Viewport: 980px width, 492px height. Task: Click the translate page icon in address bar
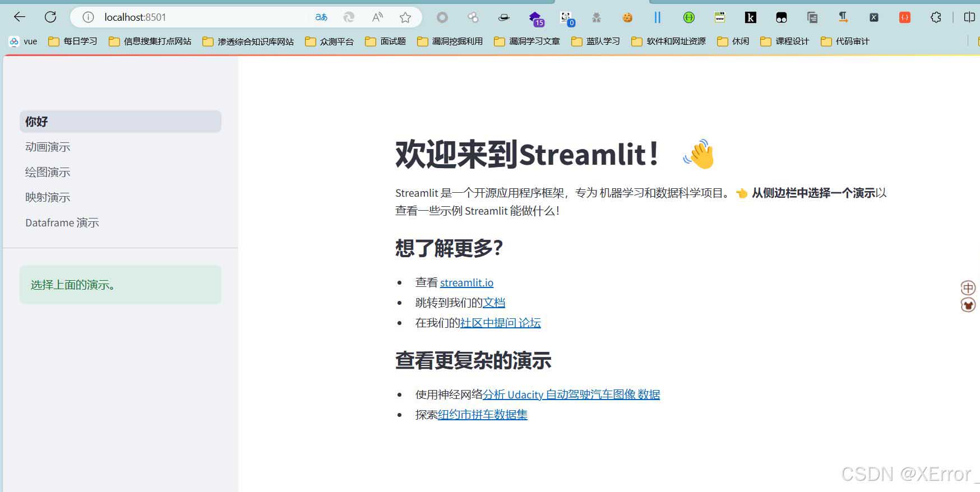[x=321, y=17]
